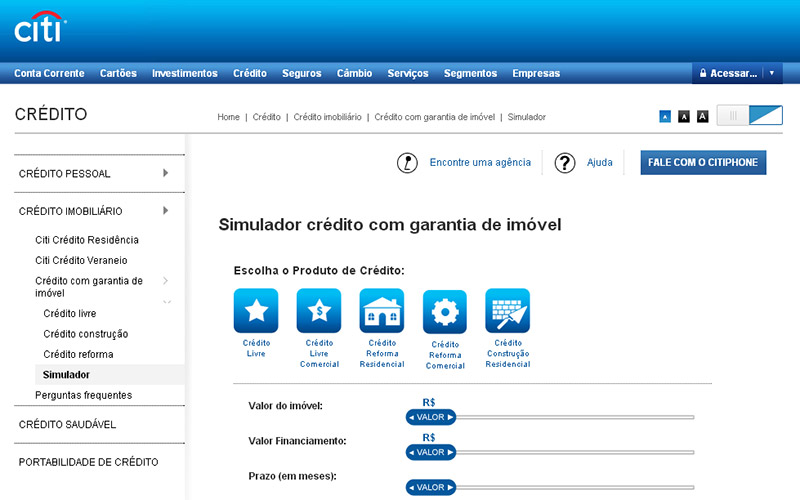
Task: Toggle the page contrast switch
Action: point(749,116)
